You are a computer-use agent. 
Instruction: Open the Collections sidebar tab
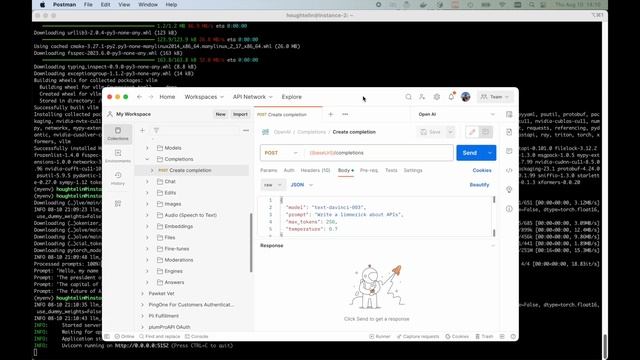pyautogui.click(x=118, y=134)
